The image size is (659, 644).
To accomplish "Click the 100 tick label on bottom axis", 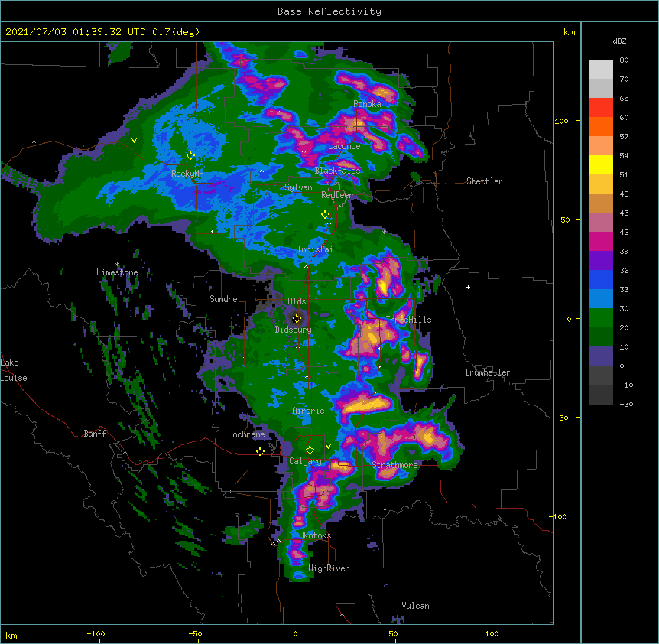I will (x=492, y=633).
